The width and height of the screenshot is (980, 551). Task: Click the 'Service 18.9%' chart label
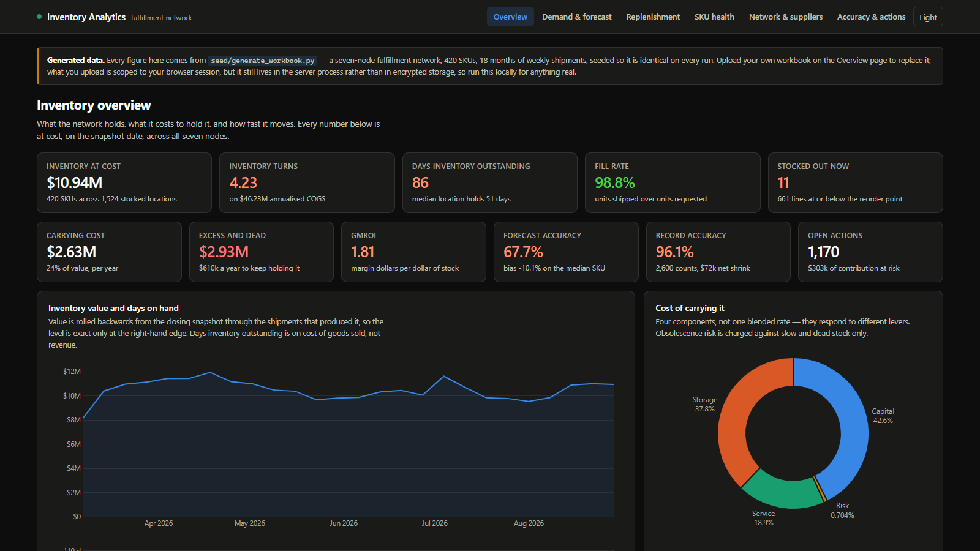[x=763, y=518]
